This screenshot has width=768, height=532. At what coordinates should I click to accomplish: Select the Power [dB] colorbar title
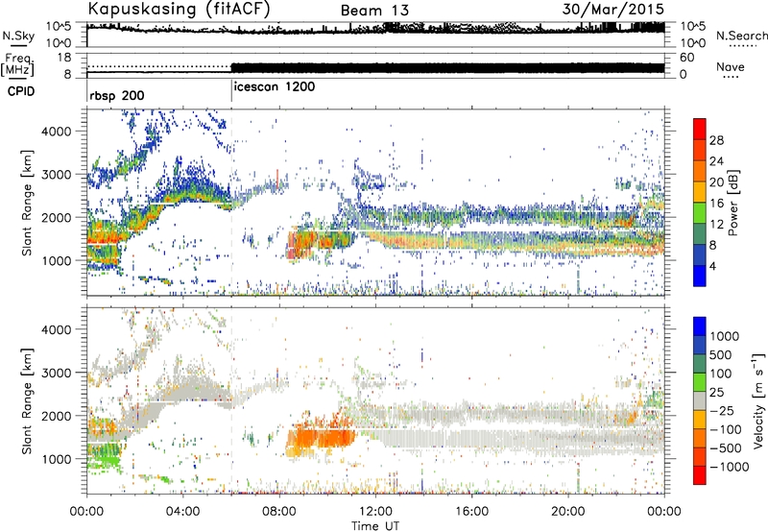[x=732, y=203]
